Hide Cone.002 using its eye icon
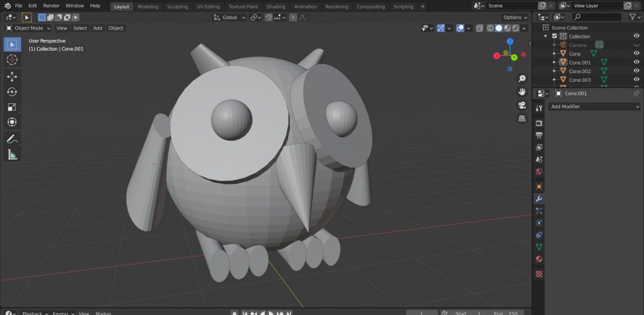644x315 pixels. [x=636, y=71]
